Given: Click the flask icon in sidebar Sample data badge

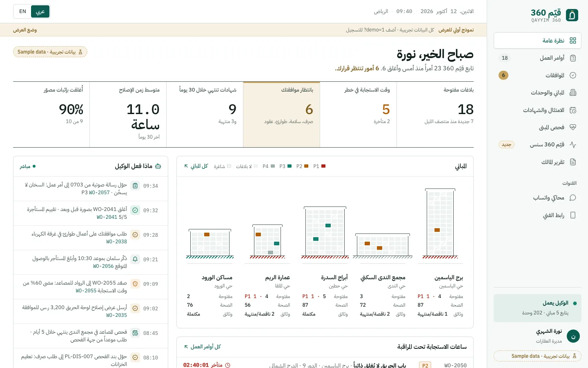Looking at the screenshot, I should coord(575,356).
